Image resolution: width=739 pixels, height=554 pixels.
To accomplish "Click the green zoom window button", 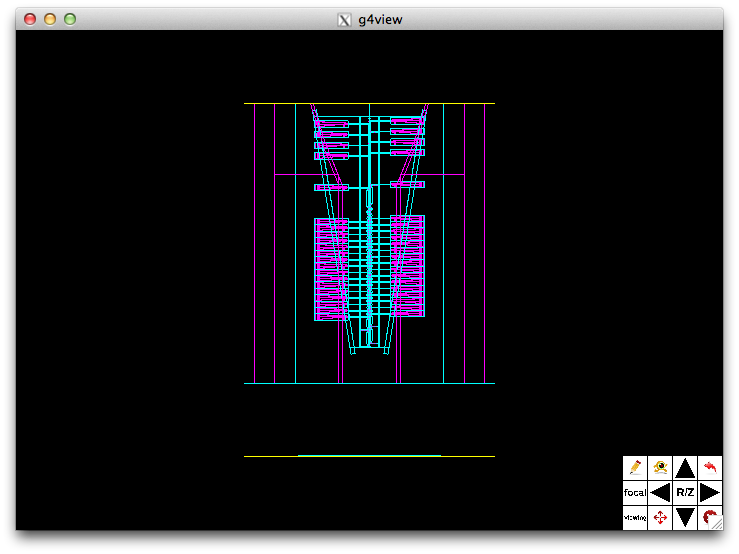I will [70, 19].
